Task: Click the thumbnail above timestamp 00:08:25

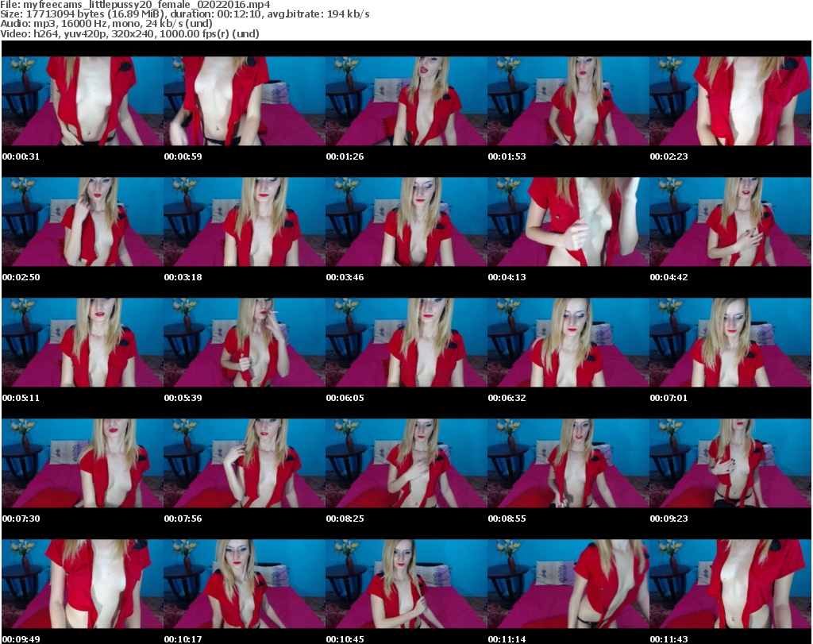Action: (406, 464)
